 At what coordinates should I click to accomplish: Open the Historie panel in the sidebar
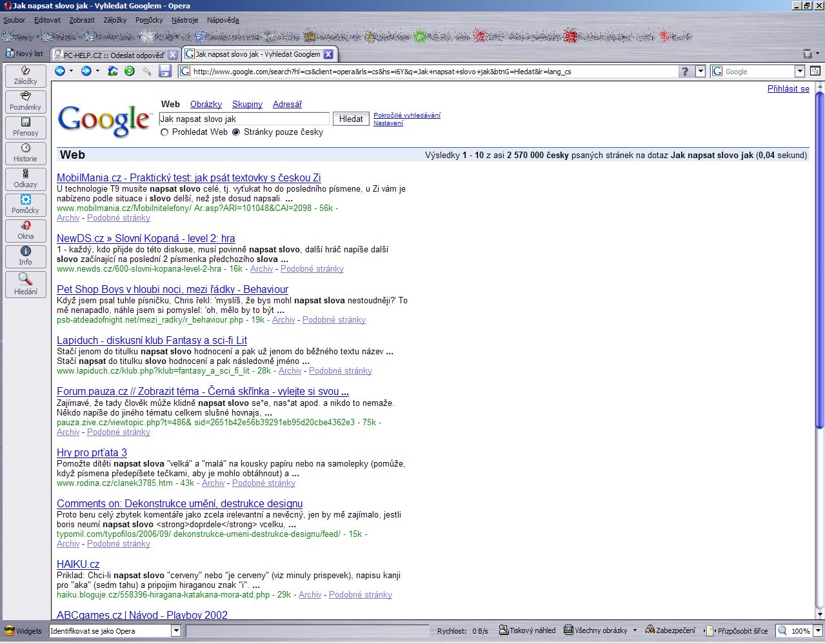click(26, 153)
